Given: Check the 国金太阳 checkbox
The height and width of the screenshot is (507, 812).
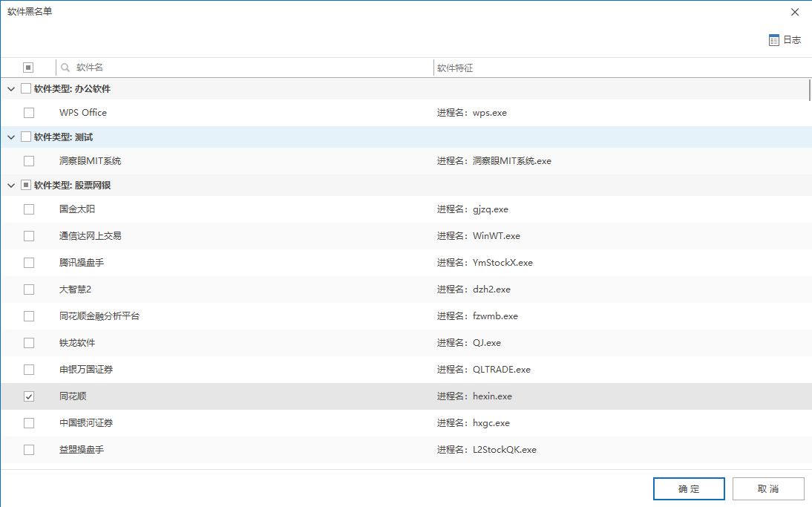Looking at the screenshot, I should pyautogui.click(x=29, y=209).
